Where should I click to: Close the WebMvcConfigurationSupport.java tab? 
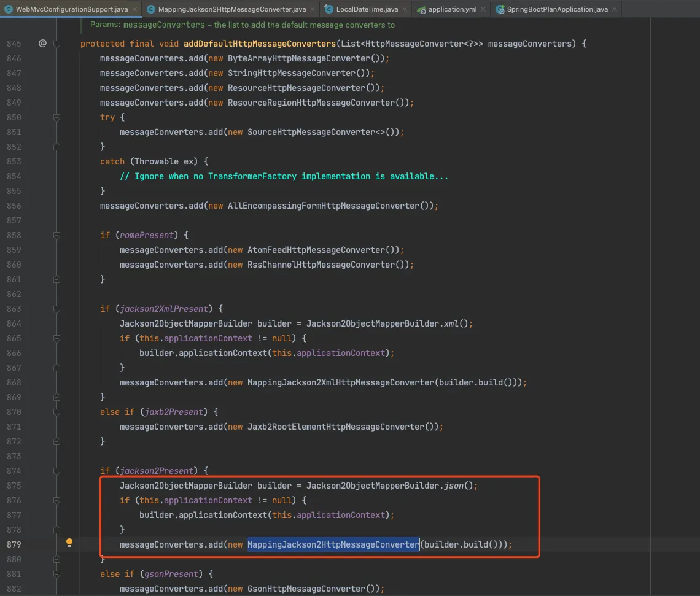click(x=134, y=10)
